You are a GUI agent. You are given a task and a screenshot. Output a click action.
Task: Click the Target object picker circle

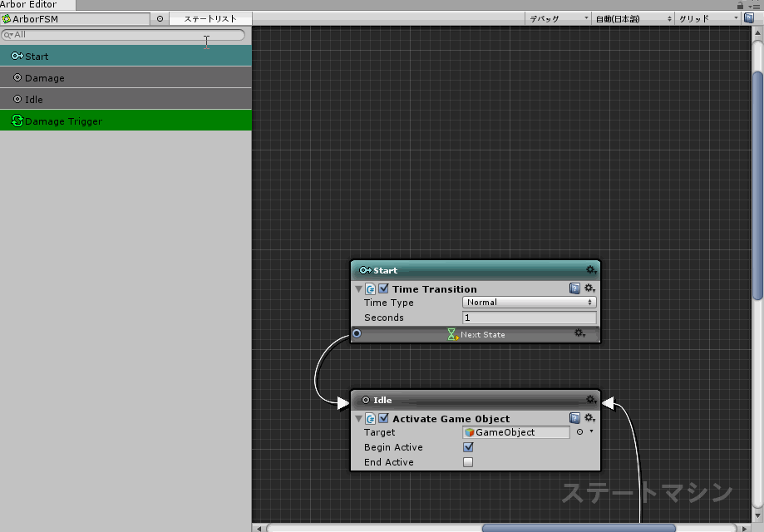(580, 432)
